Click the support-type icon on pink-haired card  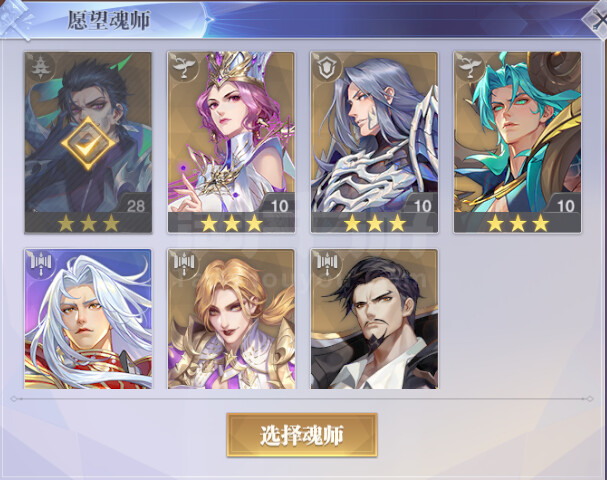point(183,67)
